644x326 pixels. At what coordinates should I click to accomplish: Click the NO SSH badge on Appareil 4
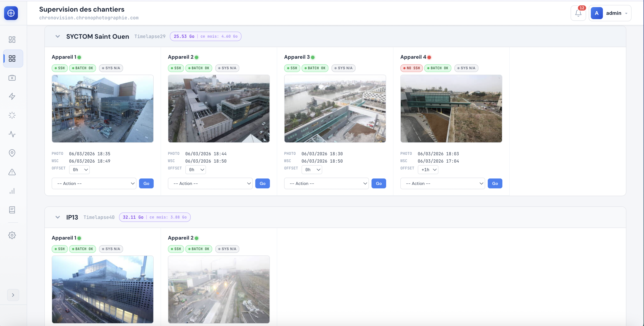click(411, 68)
